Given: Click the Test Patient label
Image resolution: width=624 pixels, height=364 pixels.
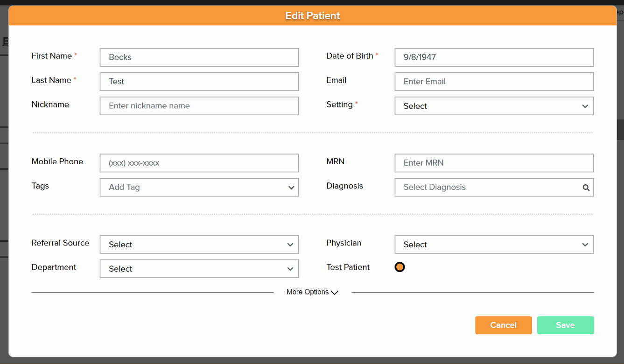Looking at the screenshot, I should (x=348, y=267).
